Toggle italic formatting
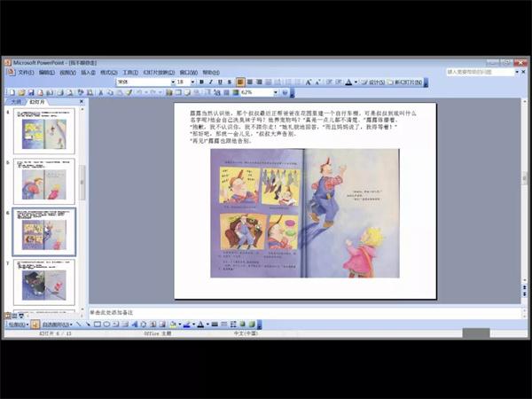This screenshot has height=399, width=532. click(211, 82)
